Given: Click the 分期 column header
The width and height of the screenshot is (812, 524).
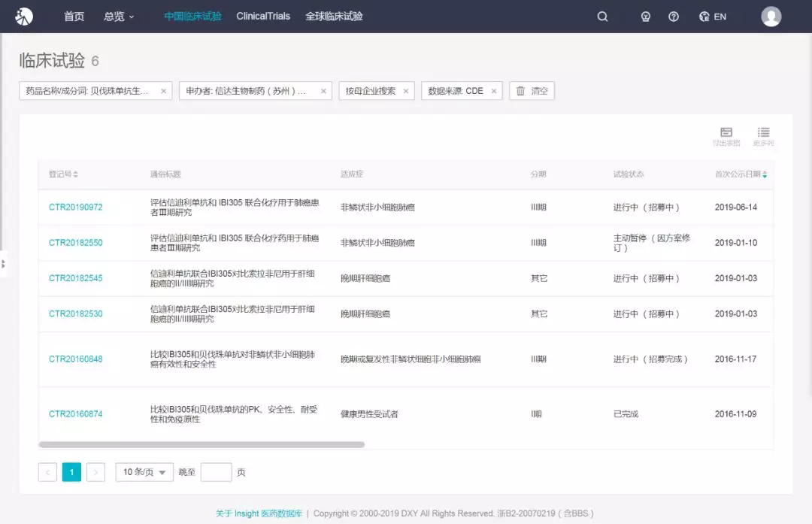Looking at the screenshot, I should 538,174.
